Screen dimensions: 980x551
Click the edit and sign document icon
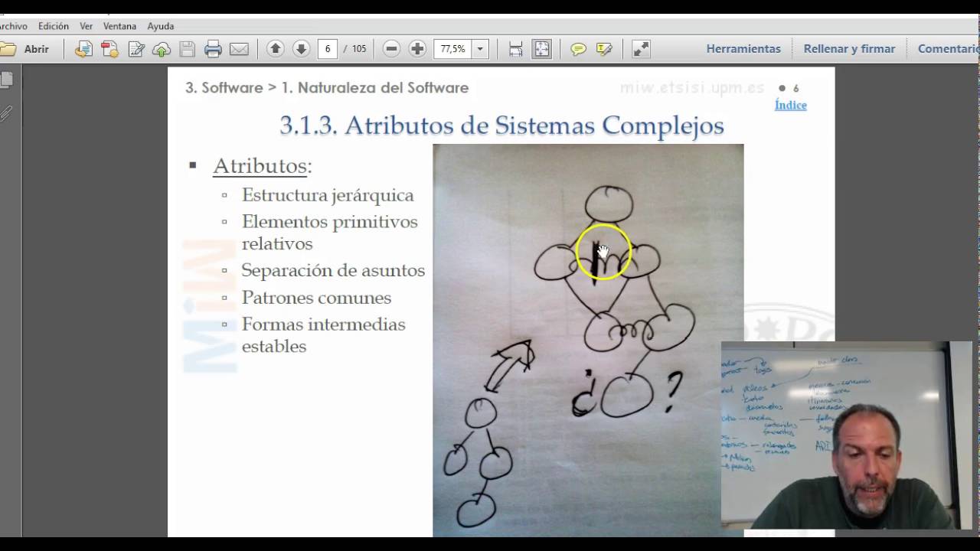(136, 49)
